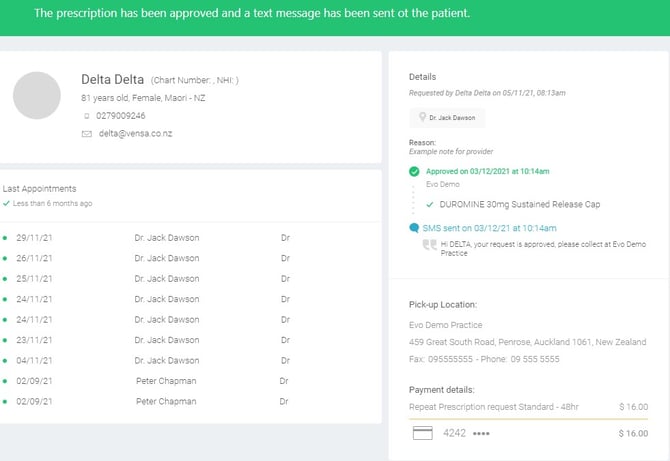Click the checkmark beside DUROMINE 30mg
The width and height of the screenshot is (670, 461).
pos(430,205)
